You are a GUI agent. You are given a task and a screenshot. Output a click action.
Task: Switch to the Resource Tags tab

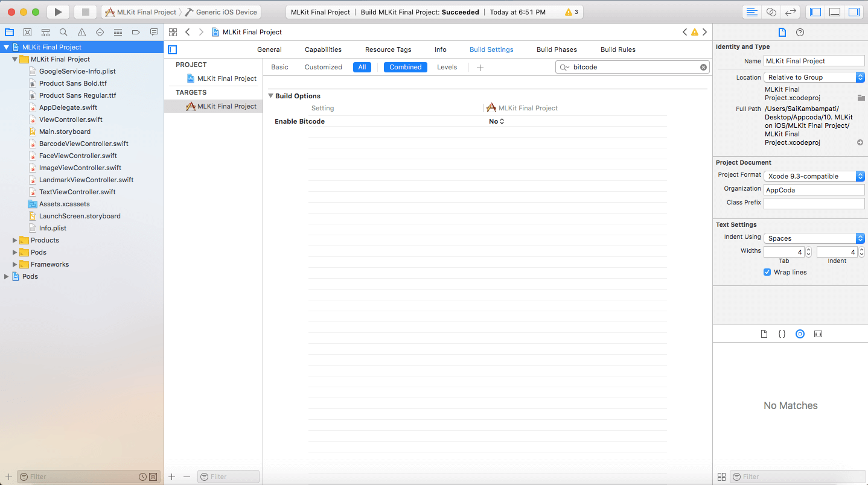pos(388,49)
